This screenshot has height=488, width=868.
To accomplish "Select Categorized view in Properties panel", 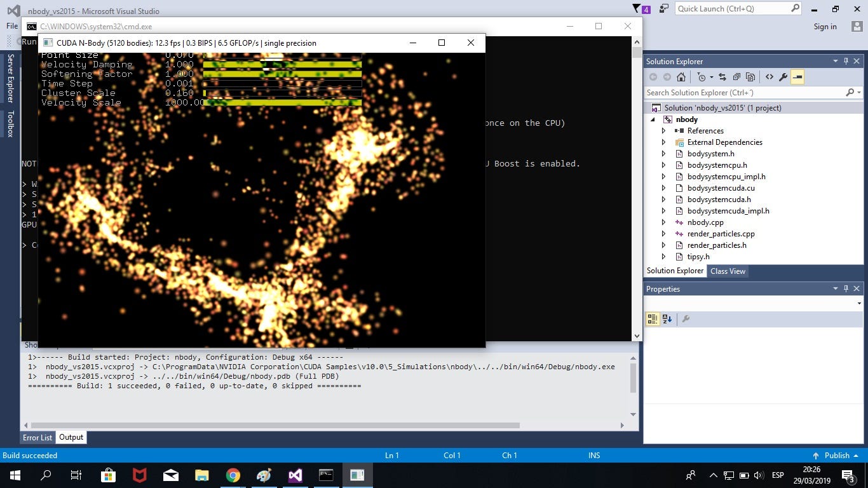I will click(653, 319).
